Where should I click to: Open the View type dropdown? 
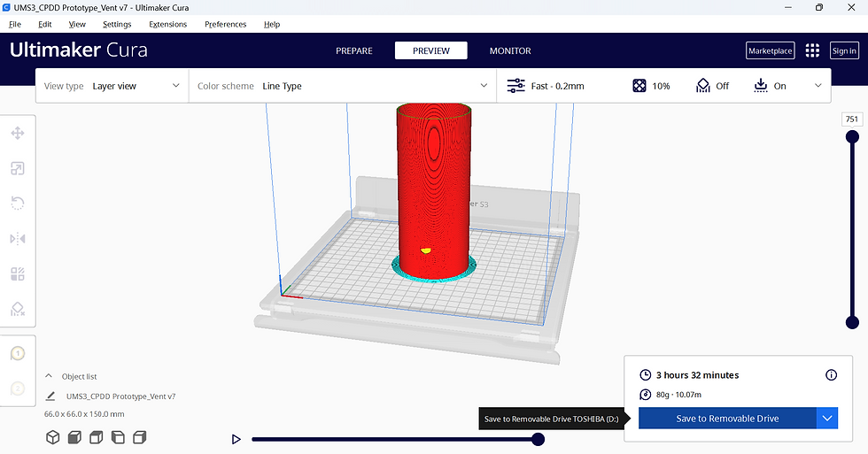[112, 86]
